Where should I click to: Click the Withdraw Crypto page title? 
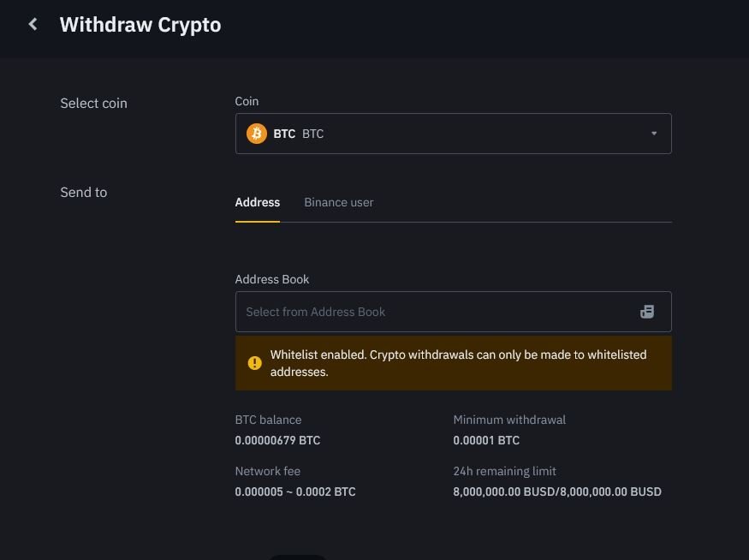click(x=140, y=24)
